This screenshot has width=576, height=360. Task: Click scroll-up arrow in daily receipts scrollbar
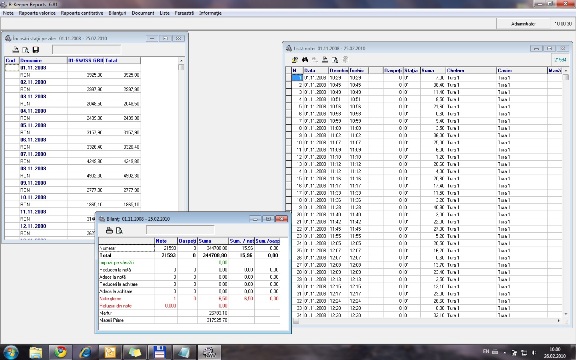point(181,60)
